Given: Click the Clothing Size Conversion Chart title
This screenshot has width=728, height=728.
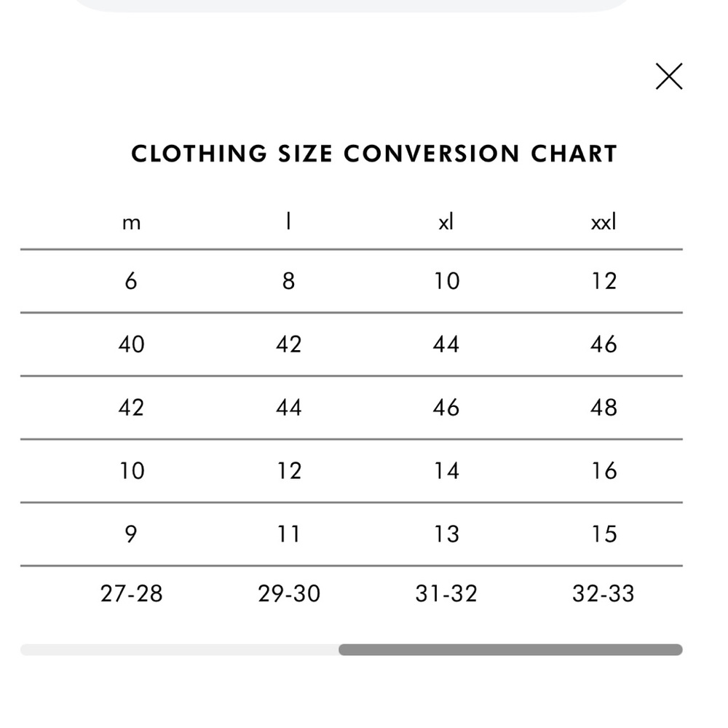Looking at the screenshot, I should [374, 154].
